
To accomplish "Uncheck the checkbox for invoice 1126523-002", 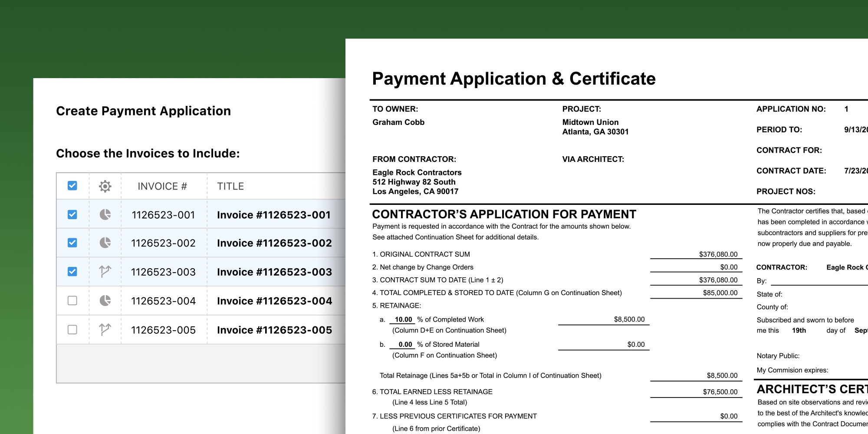I will [72, 243].
